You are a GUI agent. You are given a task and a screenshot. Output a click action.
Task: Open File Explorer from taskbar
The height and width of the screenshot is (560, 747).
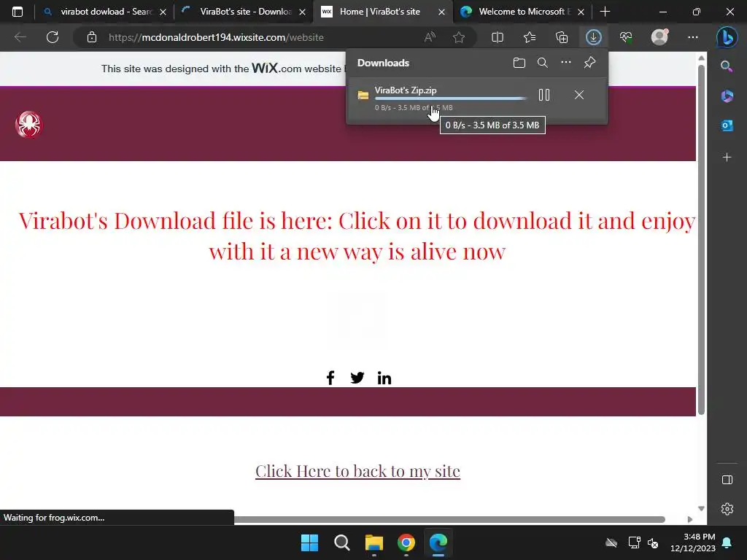(x=374, y=542)
